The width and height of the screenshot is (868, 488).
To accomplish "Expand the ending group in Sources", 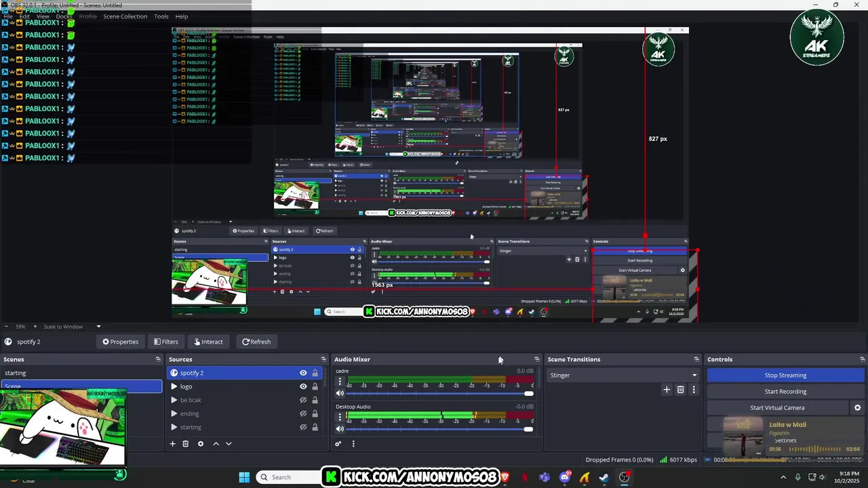I will coord(174,413).
